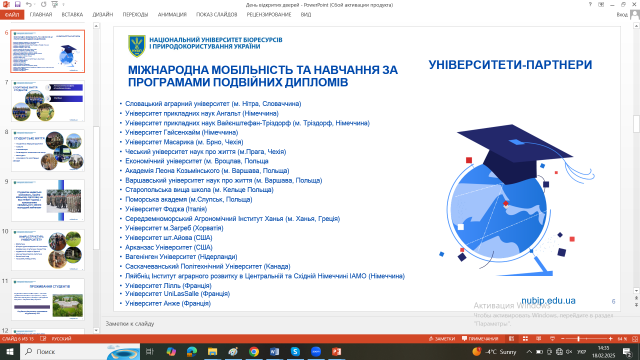Switch to the ВСТАВКА ribbon tab

pos(72,15)
